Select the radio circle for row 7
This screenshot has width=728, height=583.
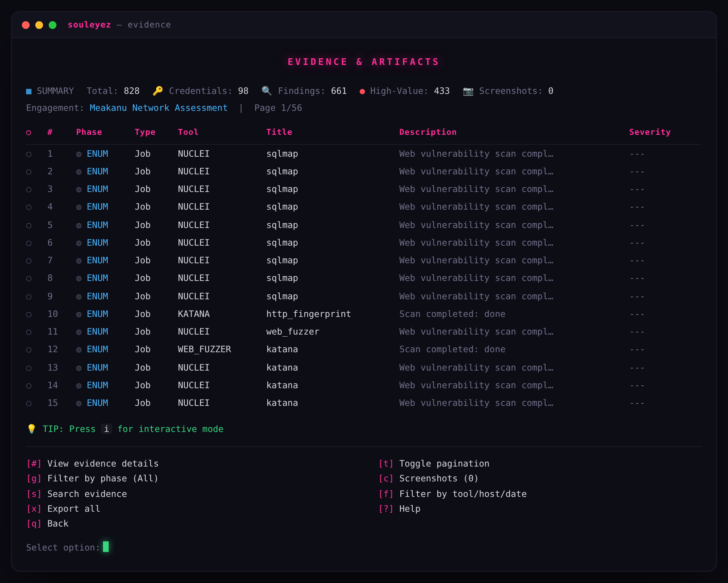pyautogui.click(x=29, y=261)
